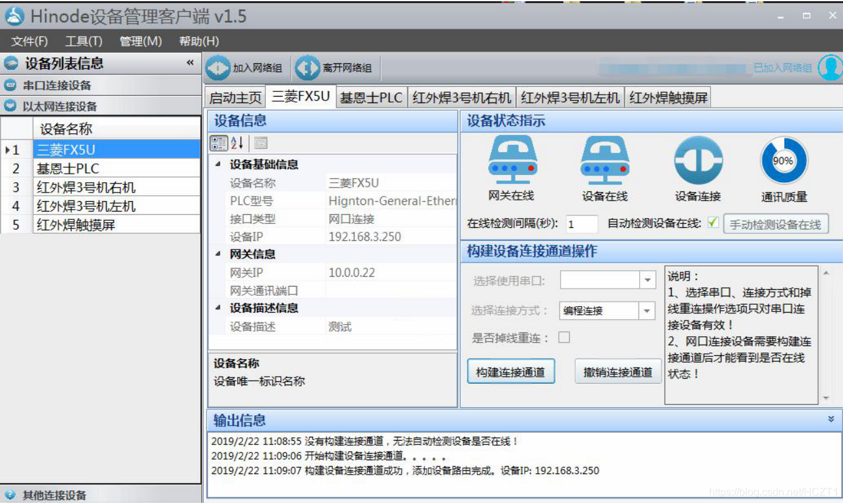Screen dimensions: 843x504
Task: Click the 11:09:07 log line in output
Action: (x=405, y=471)
